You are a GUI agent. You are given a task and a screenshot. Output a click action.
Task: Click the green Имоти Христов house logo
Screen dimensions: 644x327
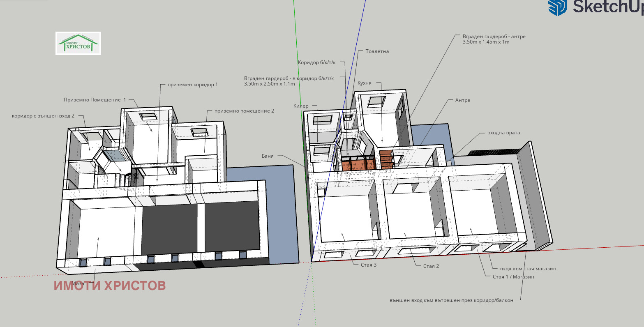coord(78,43)
